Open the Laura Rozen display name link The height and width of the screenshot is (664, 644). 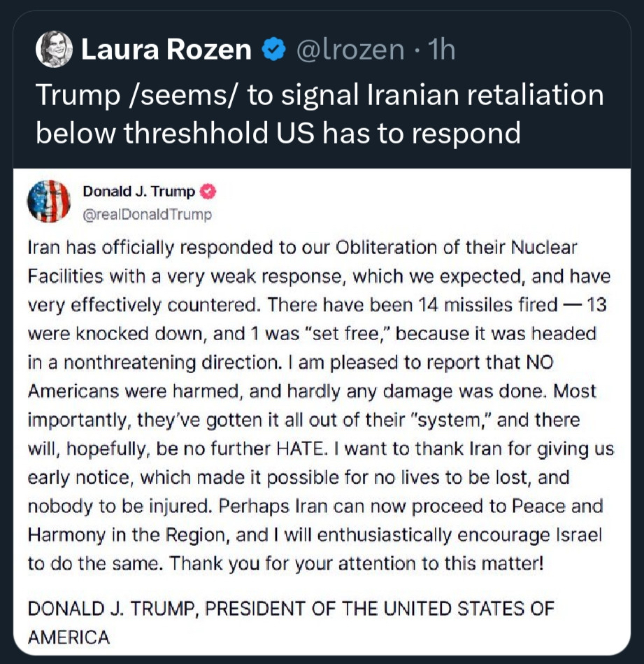click(166, 50)
